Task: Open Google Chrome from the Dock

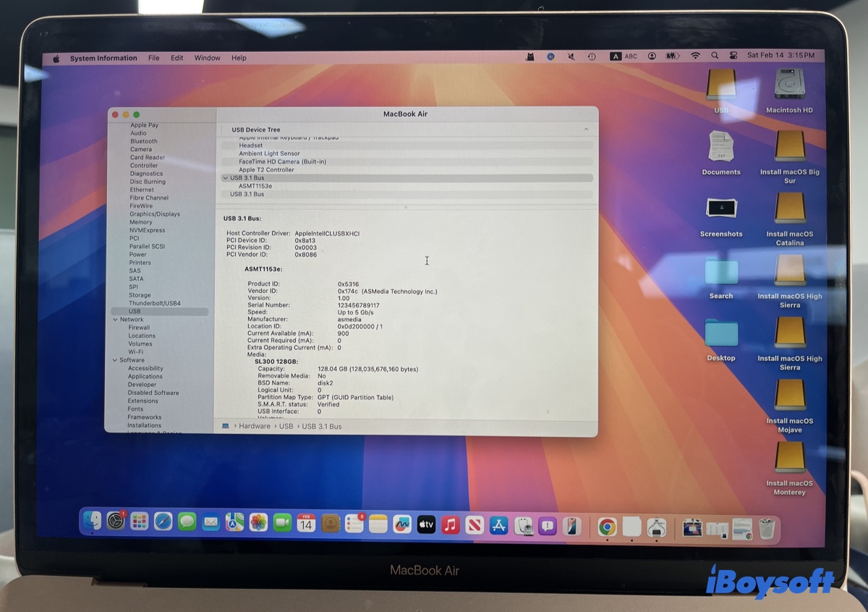Action: (x=607, y=527)
